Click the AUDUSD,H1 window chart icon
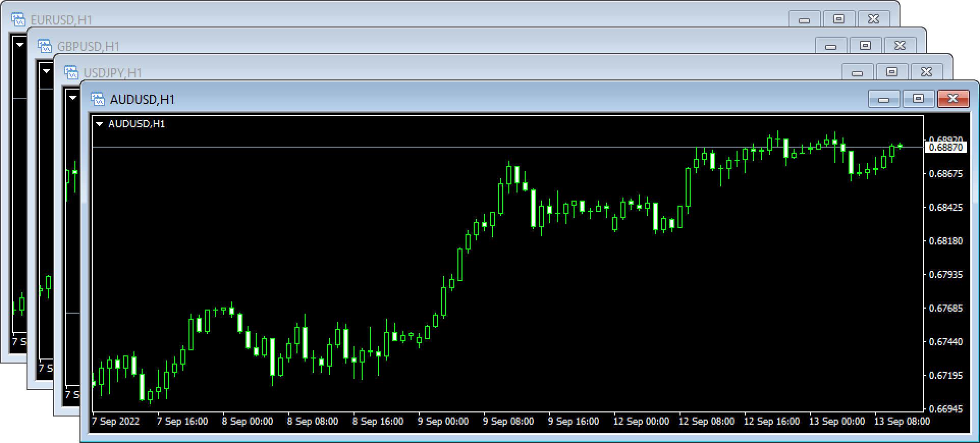Viewport: 980px width, 443px height. click(x=97, y=98)
